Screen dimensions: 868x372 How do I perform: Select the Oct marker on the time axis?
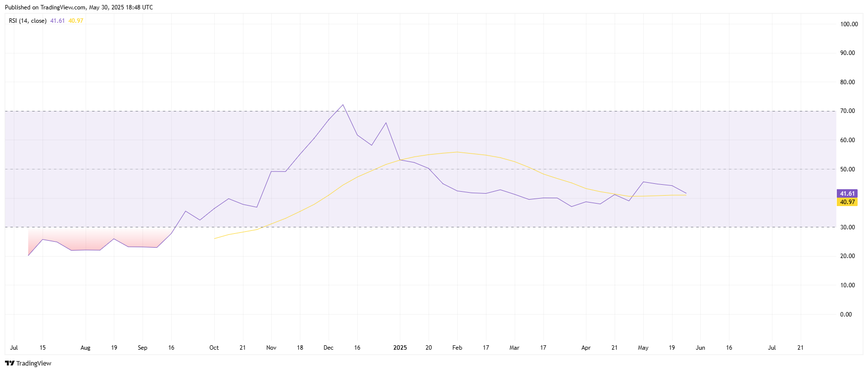[x=214, y=348]
